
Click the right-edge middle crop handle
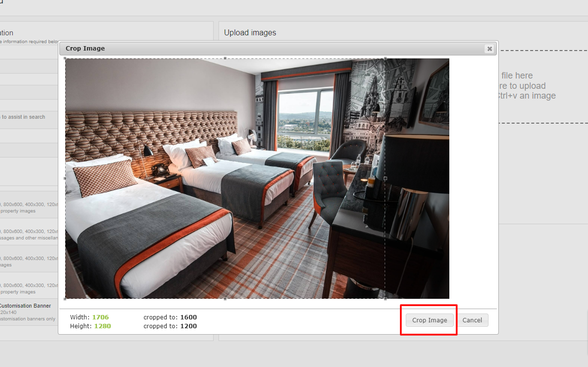pyautogui.click(x=385, y=179)
